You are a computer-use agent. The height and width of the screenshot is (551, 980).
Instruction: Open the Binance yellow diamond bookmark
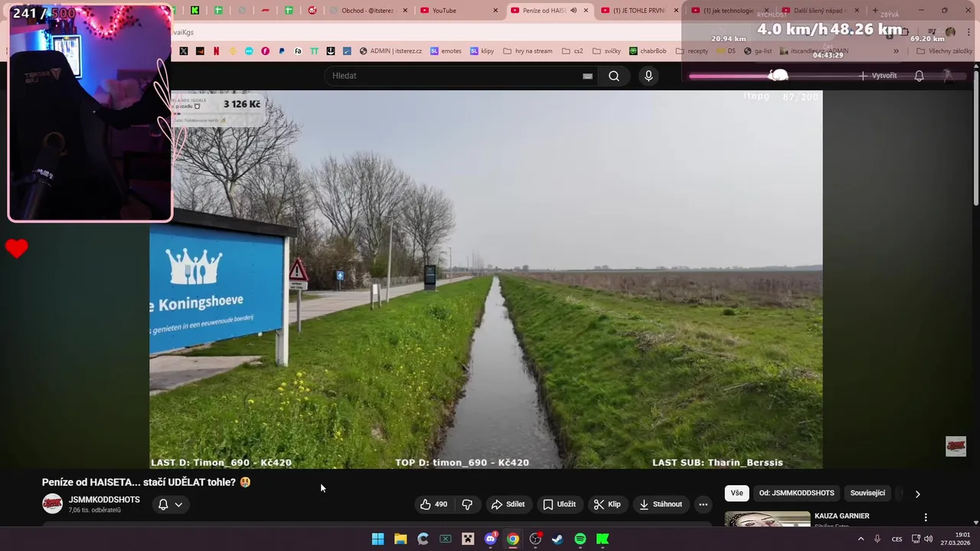point(233,51)
